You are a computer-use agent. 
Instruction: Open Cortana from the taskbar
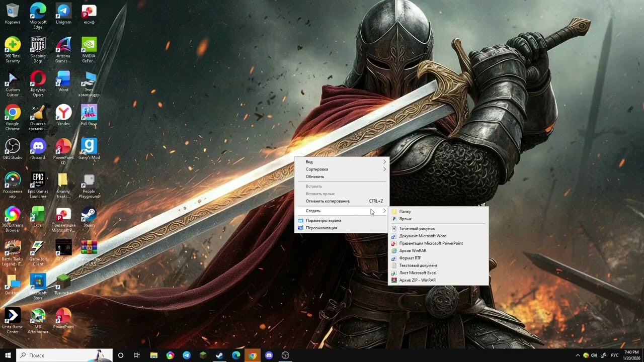pos(120,355)
